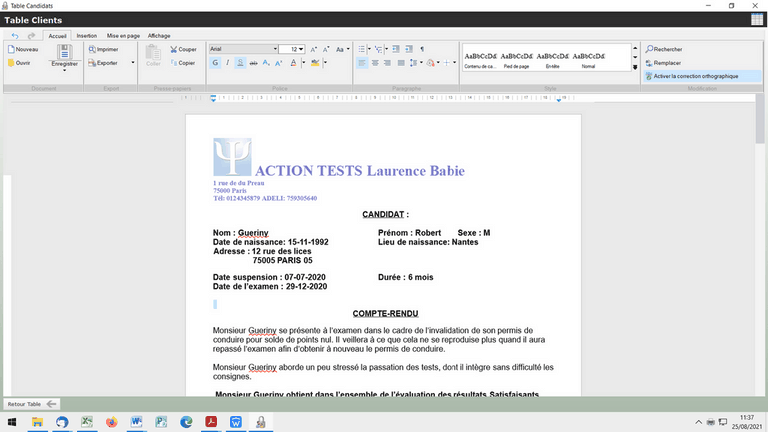Cut selection with Couper
The width and height of the screenshot is (768, 432).
tap(183, 49)
